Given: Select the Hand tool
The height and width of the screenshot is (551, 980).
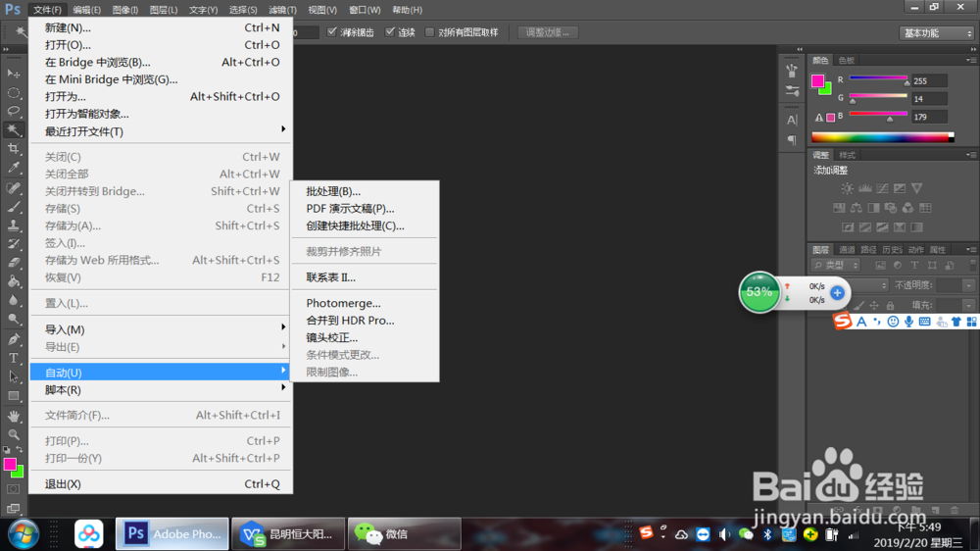Looking at the screenshot, I should 13,416.
